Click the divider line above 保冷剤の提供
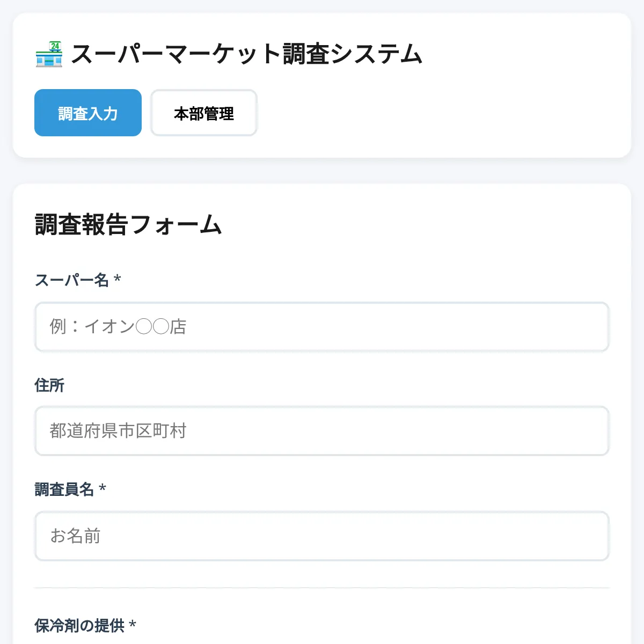644x644 pixels. tap(322, 585)
